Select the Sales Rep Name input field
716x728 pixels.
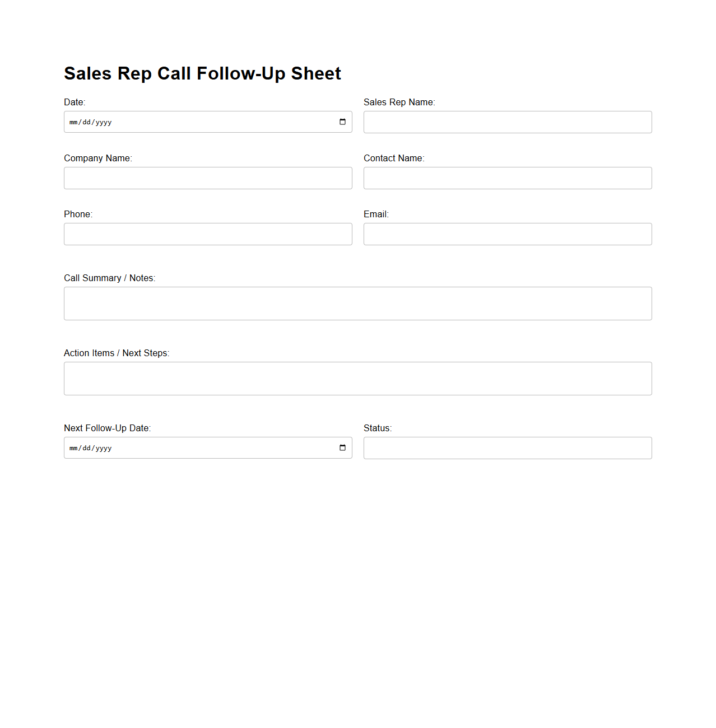(507, 122)
